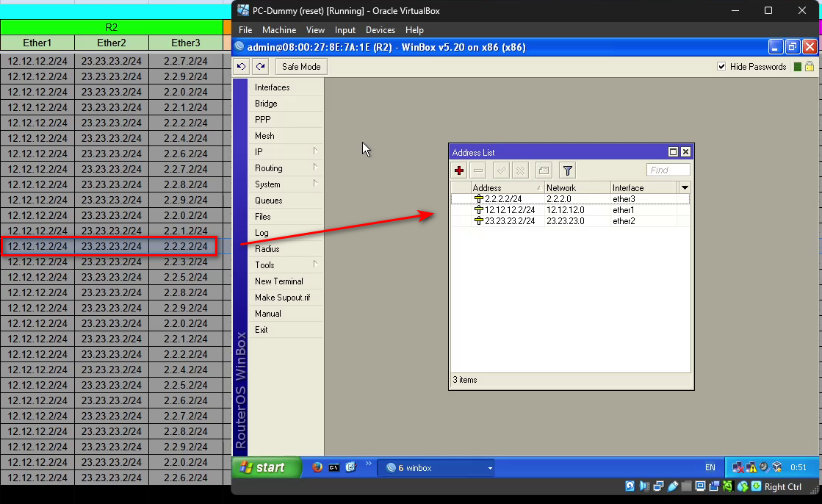Screen dimensions: 822x504
Task: Click the Find field in Address List
Action: click(668, 170)
